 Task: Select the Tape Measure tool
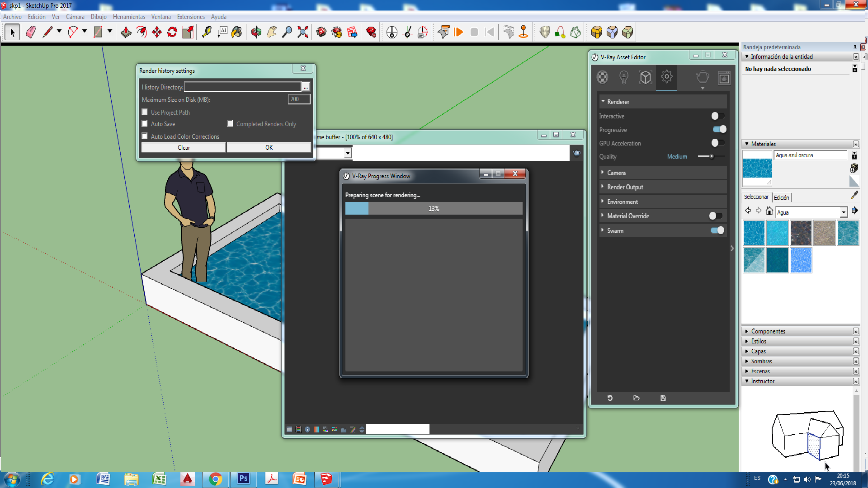(207, 32)
